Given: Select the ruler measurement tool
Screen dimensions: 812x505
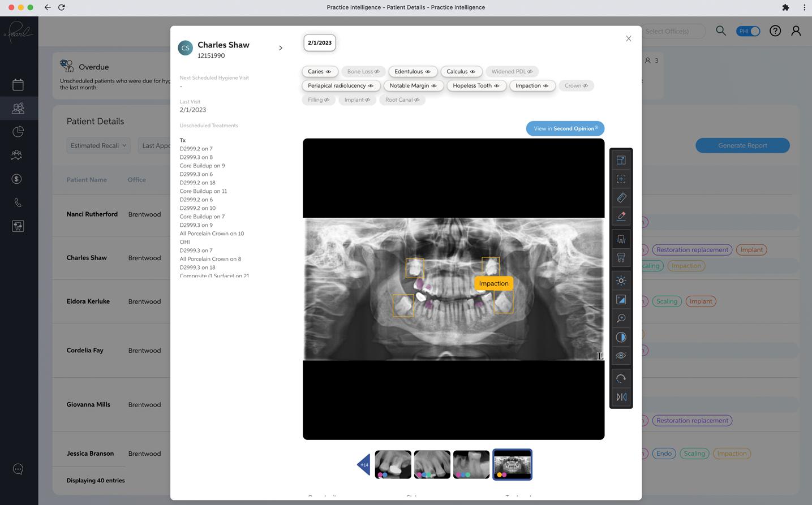Looking at the screenshot, I should [621, 198].
